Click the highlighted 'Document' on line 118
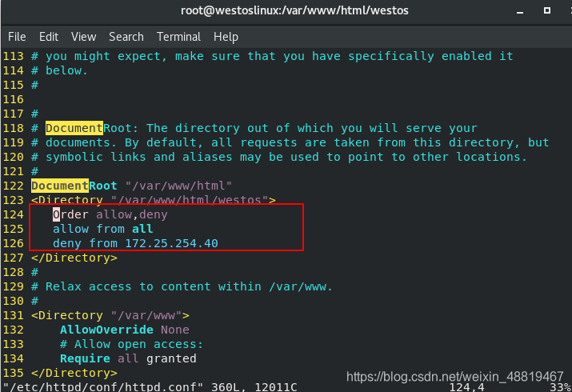This screenshot has height=392, width=572. click(x=74, y=128)
